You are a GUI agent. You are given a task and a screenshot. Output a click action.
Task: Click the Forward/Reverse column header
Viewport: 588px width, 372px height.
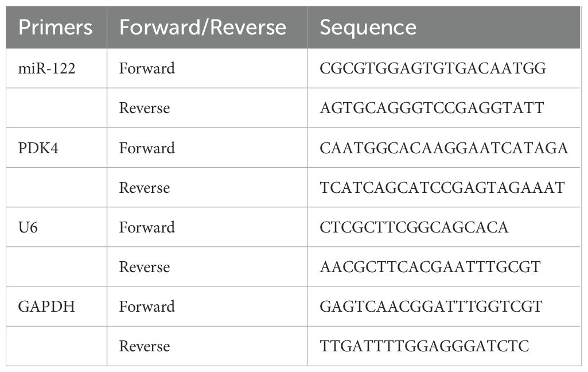coord(202,28)
